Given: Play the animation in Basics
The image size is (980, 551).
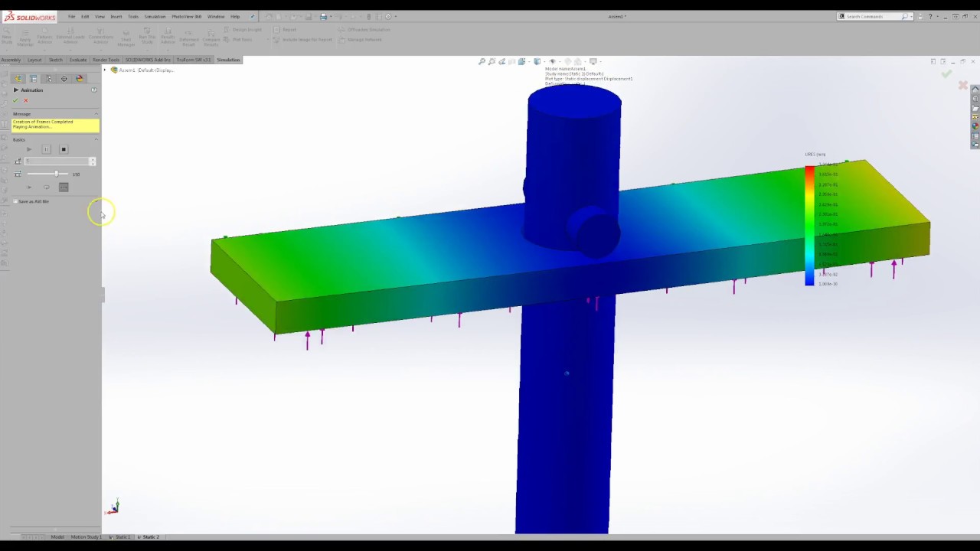Looking at the screenshot, I should point(29,149).
